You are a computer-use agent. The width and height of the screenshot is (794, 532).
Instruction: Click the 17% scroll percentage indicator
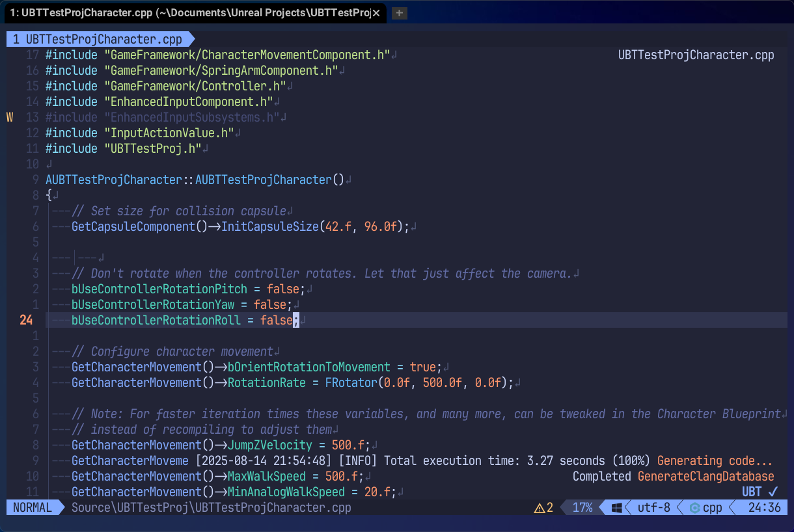tap(582, 508)
